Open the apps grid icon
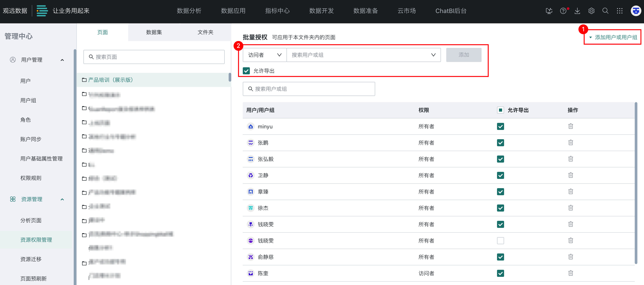 619,11
